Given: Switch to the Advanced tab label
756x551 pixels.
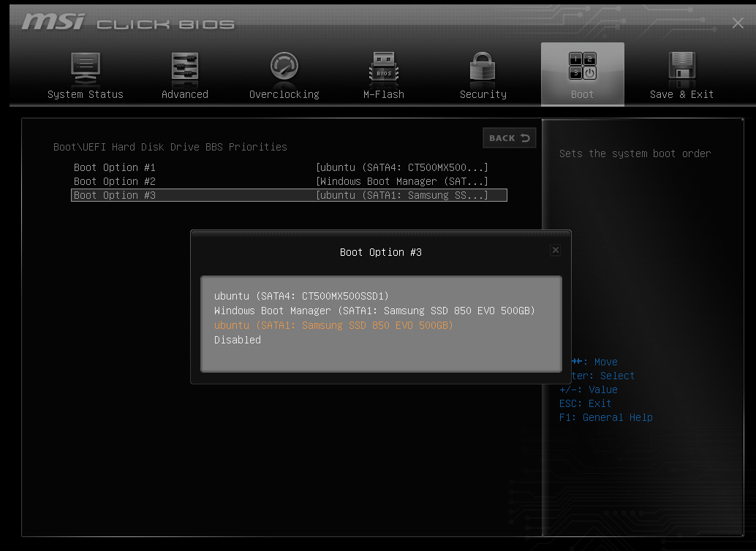Looking at the screenshot, I should [185, 94].
